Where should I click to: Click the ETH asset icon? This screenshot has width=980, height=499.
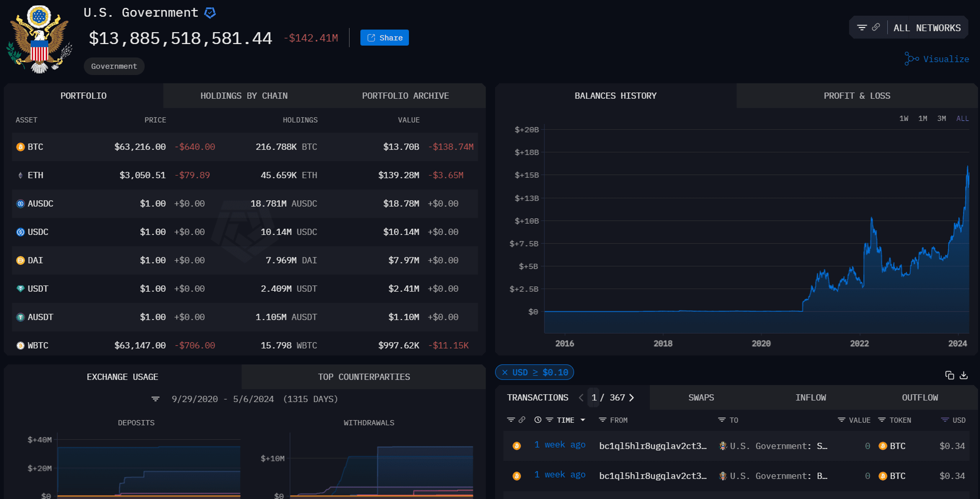coord(20,175)
